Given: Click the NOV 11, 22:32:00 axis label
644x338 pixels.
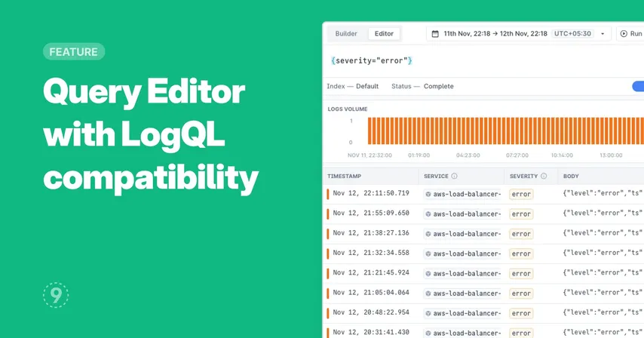Looking at the screenshot, I should tap(370, 155).
